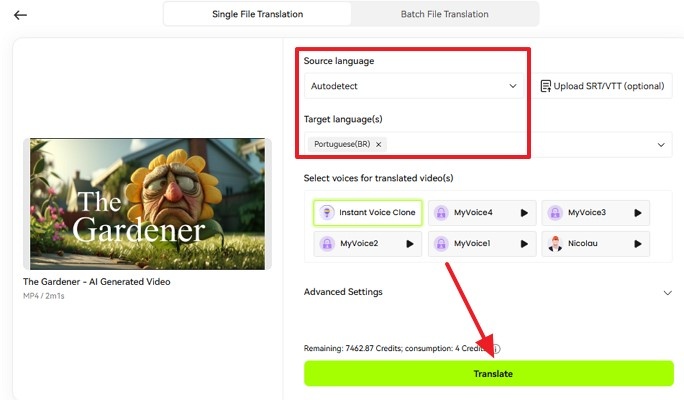The image size is (684, 400).
Task: Switch to Batch File Translation tab
Action: (x=445, y=14)
